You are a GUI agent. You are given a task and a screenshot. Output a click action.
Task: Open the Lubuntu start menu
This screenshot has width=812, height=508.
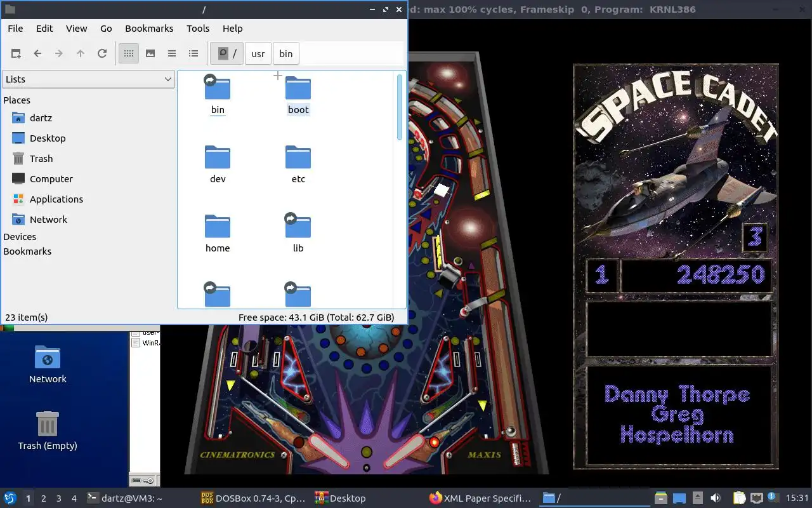click(x=10, y=498)
